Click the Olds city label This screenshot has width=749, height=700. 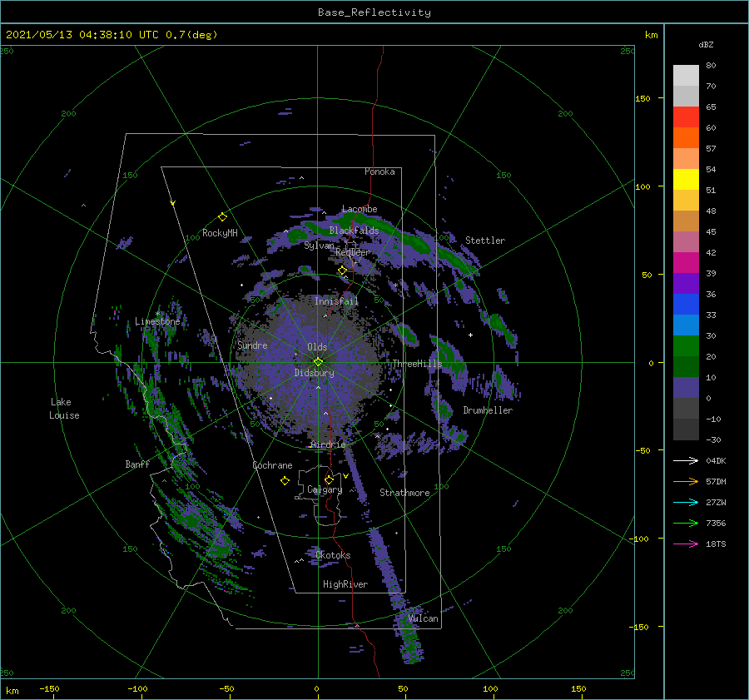(317, 347)
